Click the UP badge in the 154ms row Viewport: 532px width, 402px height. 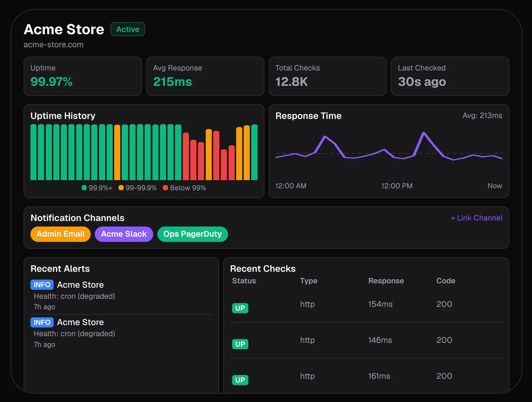coord(240,308)
